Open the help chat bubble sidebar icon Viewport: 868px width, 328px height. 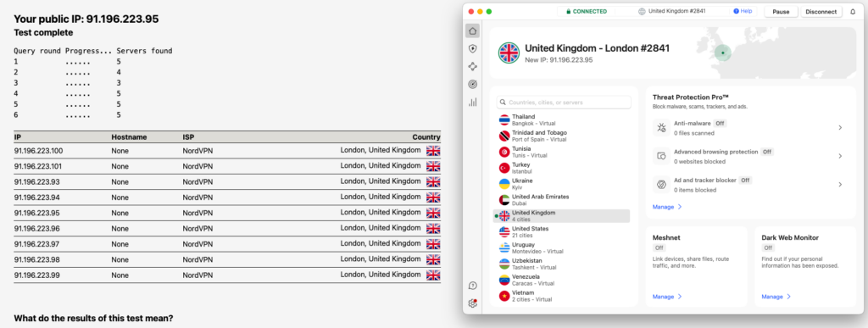point(472,286)
